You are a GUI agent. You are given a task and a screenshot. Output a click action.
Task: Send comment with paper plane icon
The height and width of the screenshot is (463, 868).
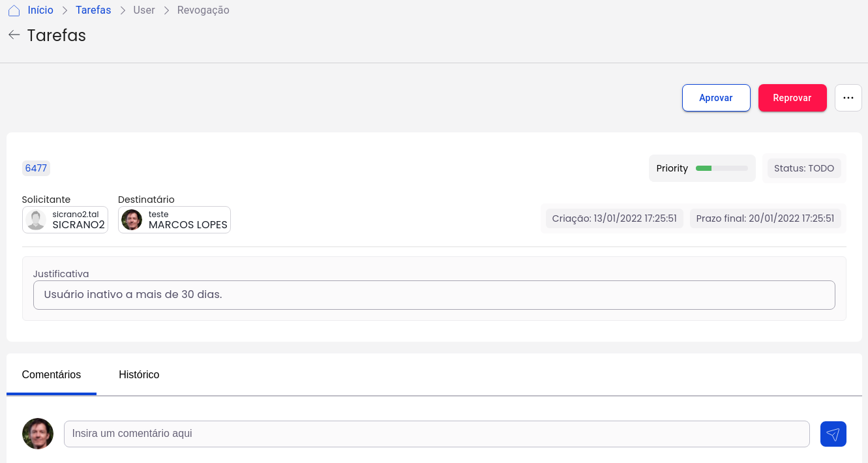click(833, 434)
